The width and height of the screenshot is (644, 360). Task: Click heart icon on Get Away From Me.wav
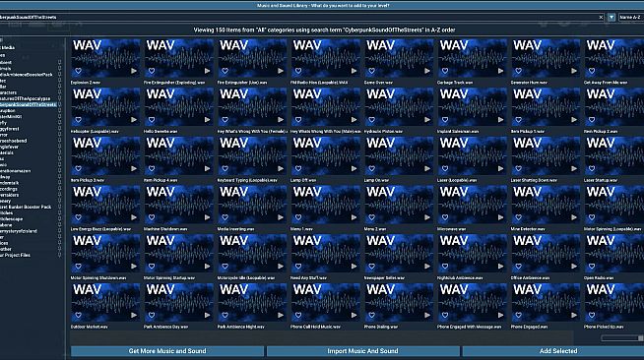pyautogui.click(x=592, y=71)
